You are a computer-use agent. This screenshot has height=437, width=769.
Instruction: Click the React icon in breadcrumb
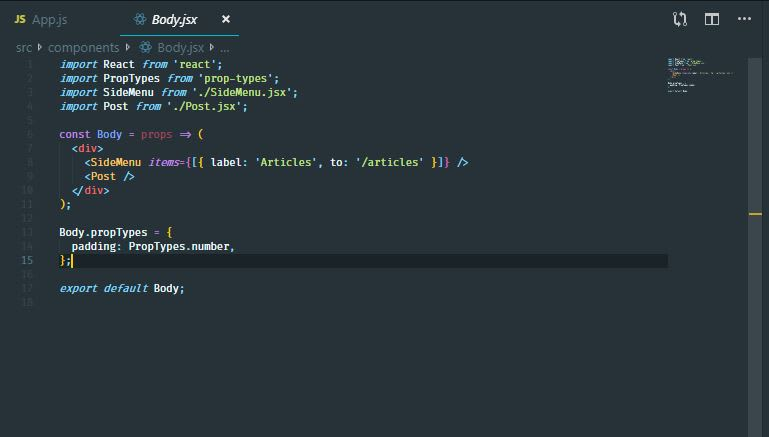tap(145, 47)
